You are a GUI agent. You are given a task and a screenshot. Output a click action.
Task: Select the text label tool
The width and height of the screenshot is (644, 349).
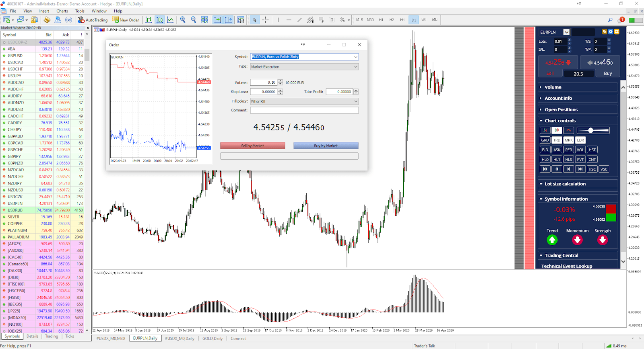pyautogui.click(x=332, y=20)
